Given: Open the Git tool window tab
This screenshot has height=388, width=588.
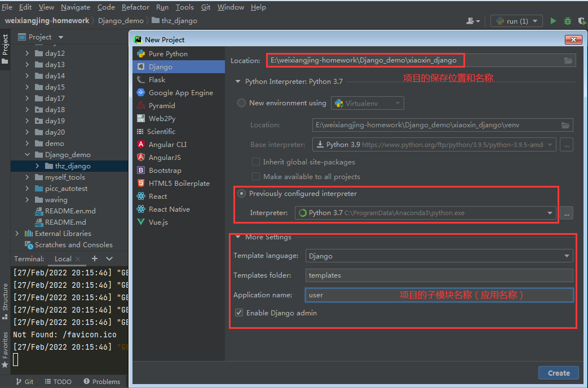Looking at the screenshot, I should point(25,382).
